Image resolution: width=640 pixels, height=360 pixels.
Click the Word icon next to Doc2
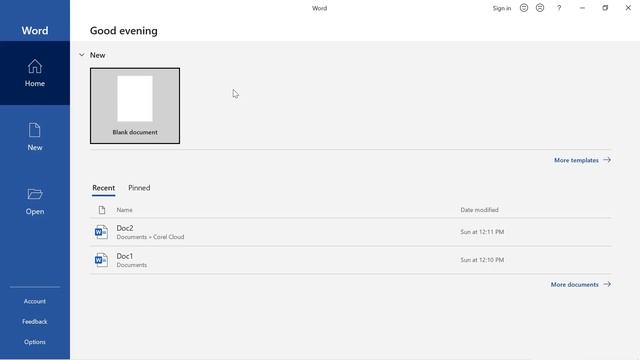(101, 232)
